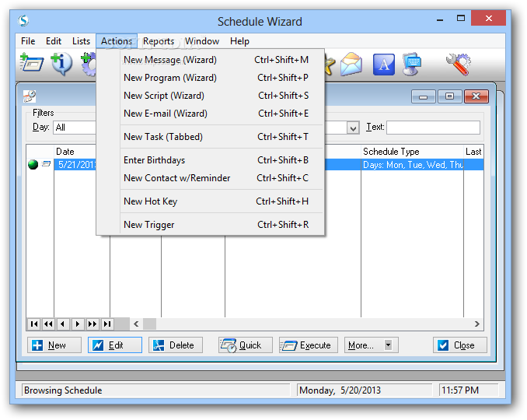Go to previous record navigator button

click(63, 324)
